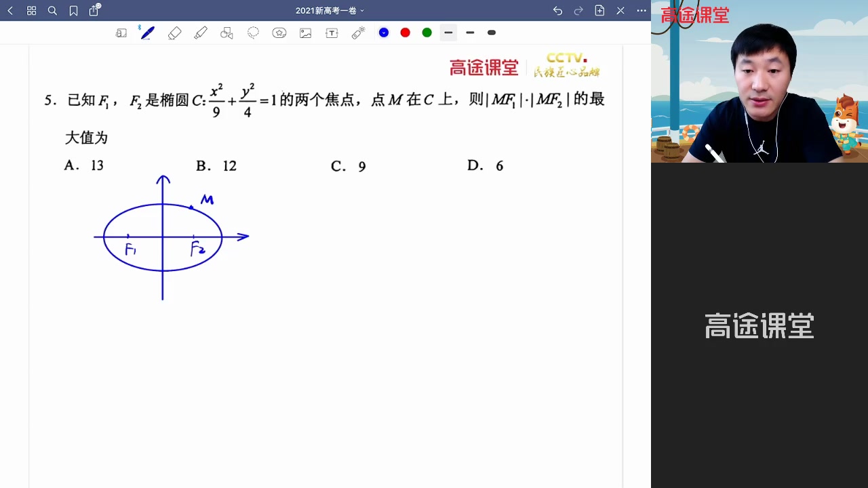
Task: Choose the blue pen color
Action: click(x=384, y=33)
